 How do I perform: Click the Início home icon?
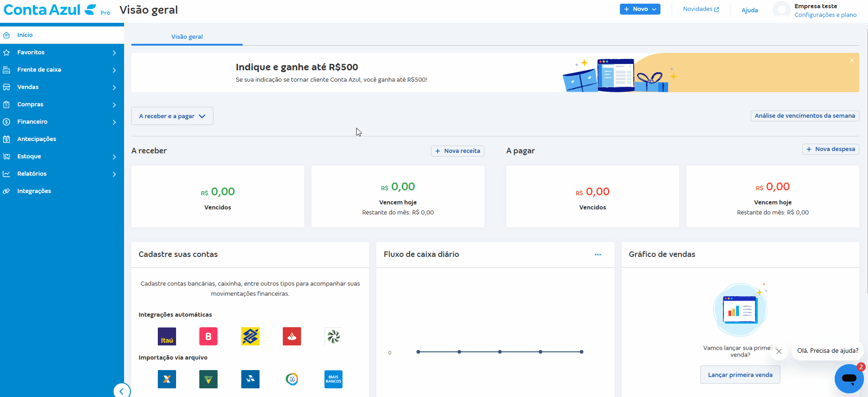[x=6, y=35]
